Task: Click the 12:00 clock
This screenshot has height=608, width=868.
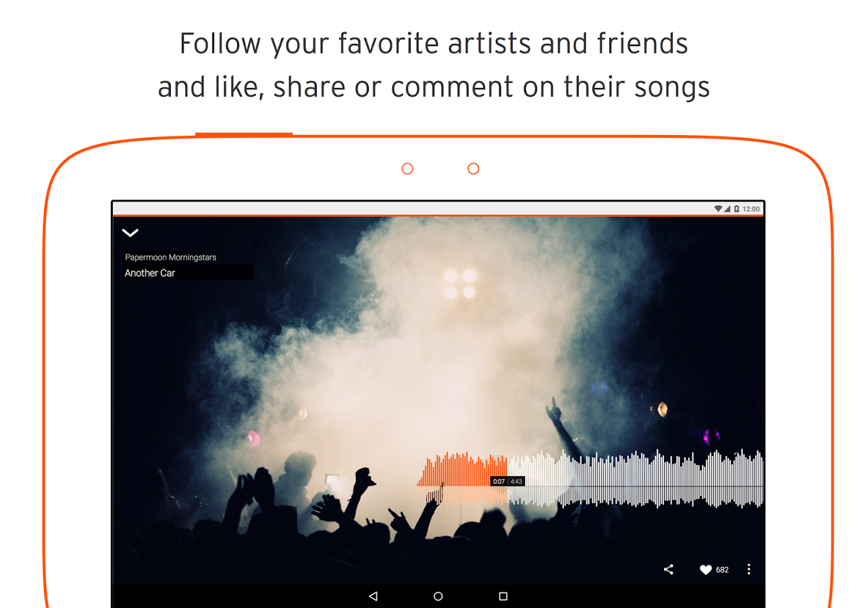Action: [751, 209]
